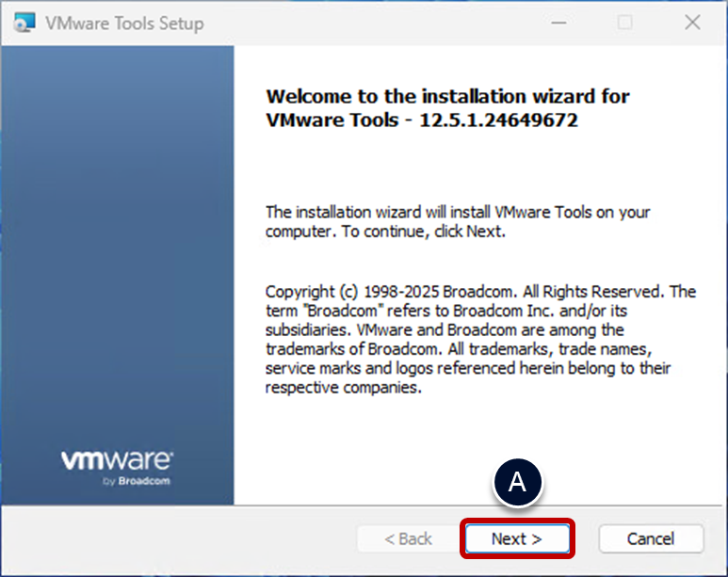Click the VMware Tools Setup installer icon
728x577 pixels.
24,23
